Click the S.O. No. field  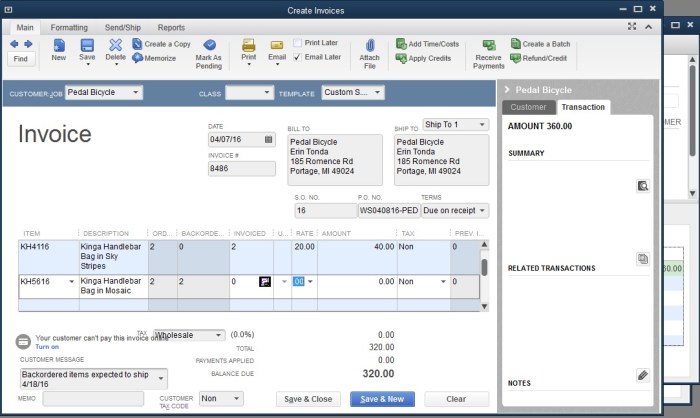(x=325, y=210)
